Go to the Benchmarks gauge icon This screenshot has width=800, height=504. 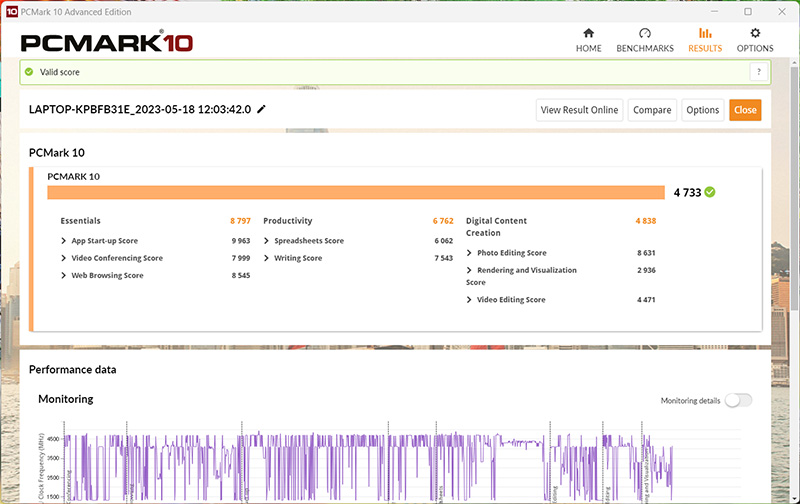tap(644, 33)
